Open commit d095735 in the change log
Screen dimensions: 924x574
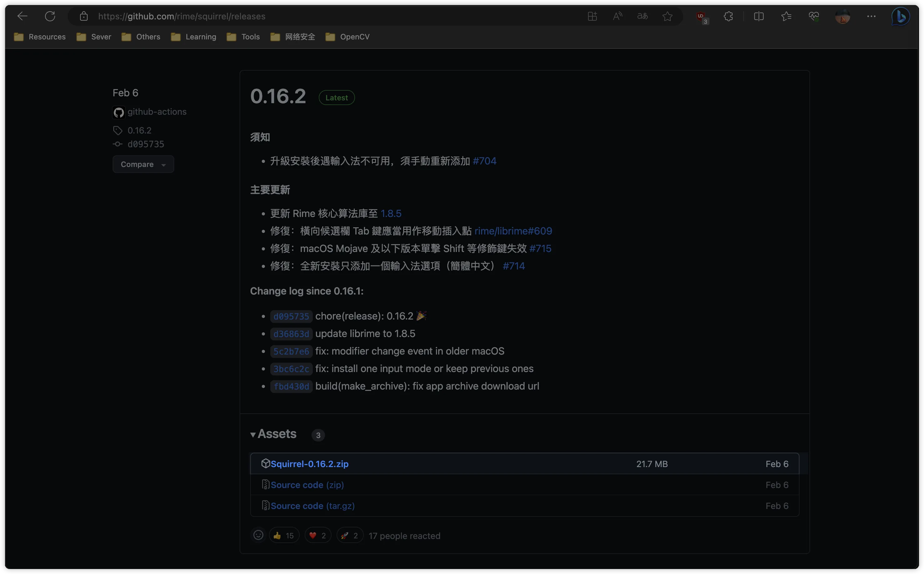point(291,316)
